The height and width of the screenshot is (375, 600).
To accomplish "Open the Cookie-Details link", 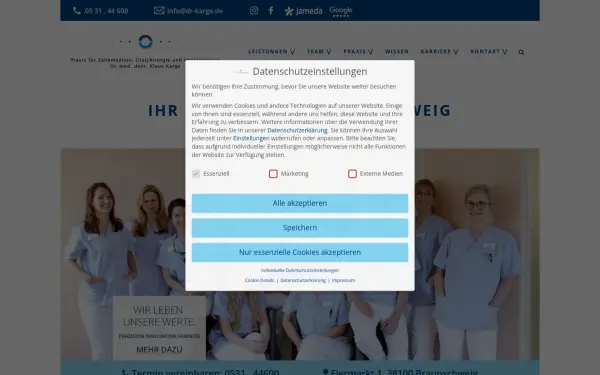I will pyautogui.click(x=259, y=280).
